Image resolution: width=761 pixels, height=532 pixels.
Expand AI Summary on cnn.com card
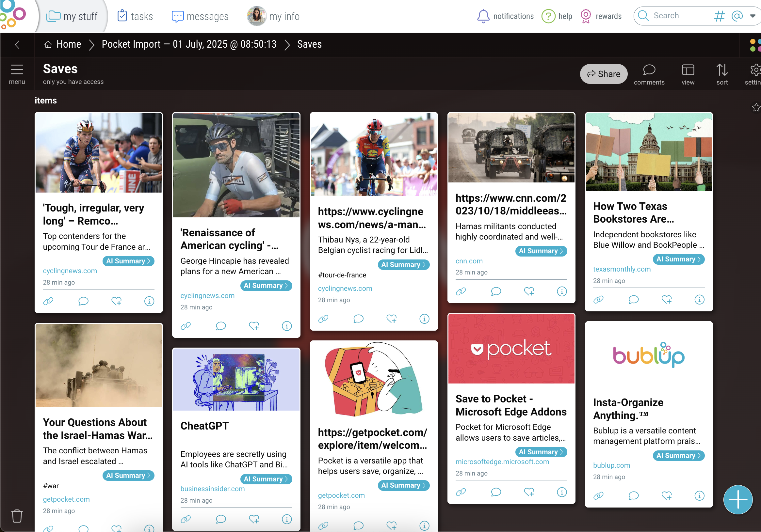541,251
